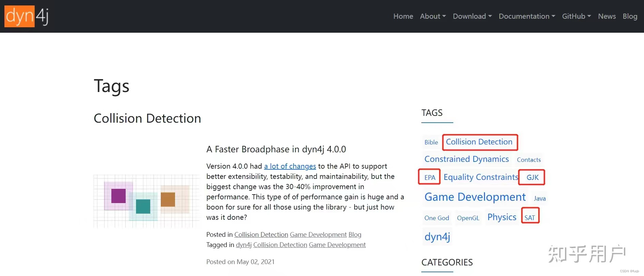644x276 pixels.
Task: Select the GJK tag
Action: click(x=533, y=178)
